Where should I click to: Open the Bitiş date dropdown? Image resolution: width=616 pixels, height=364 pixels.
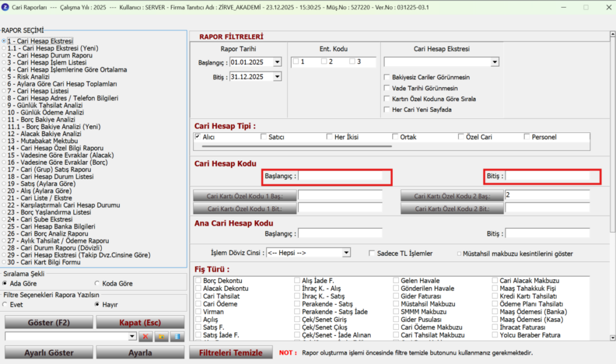[277, 76]
